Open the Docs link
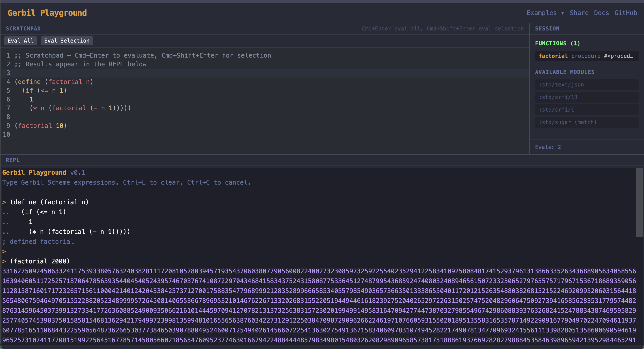 pyautogui.click(x=601, y=13)
